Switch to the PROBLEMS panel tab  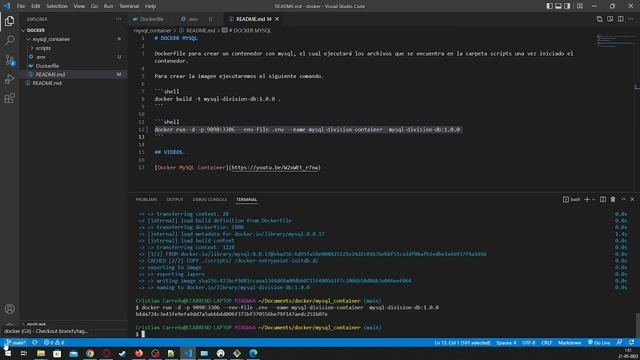(x=146, y=200)
